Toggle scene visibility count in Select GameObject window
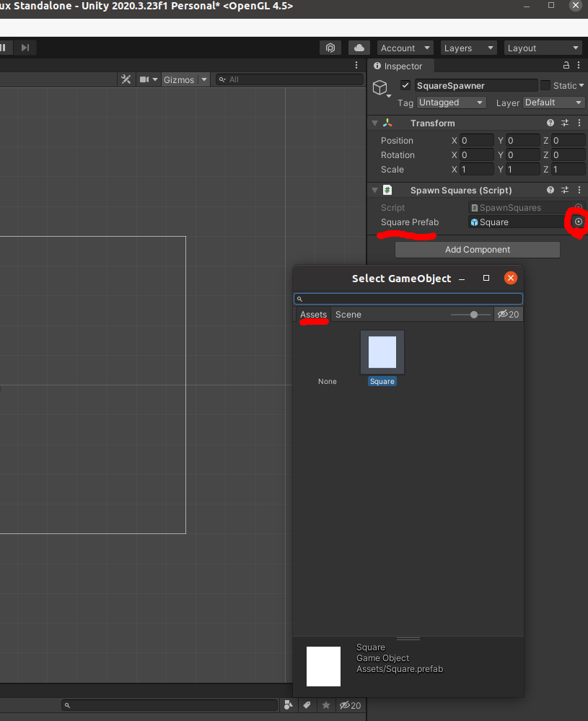 508,314
